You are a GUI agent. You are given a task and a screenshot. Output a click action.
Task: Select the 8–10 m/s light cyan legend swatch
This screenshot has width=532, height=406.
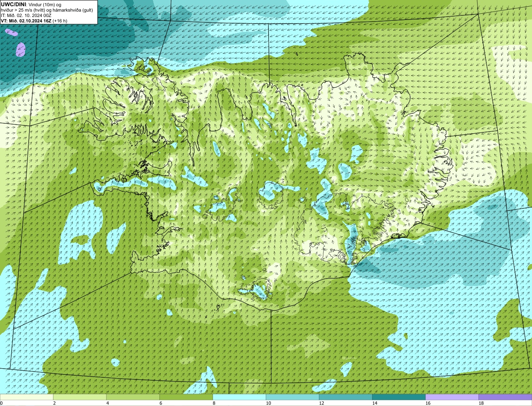[239, 397]
